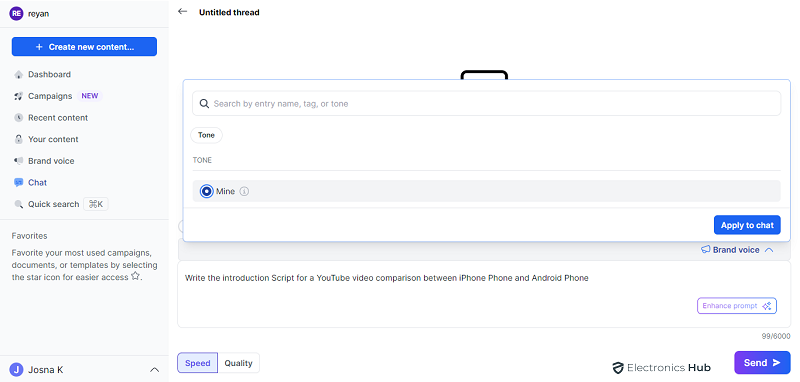Open the reyan workspace switcher

[x=30, y=14]
